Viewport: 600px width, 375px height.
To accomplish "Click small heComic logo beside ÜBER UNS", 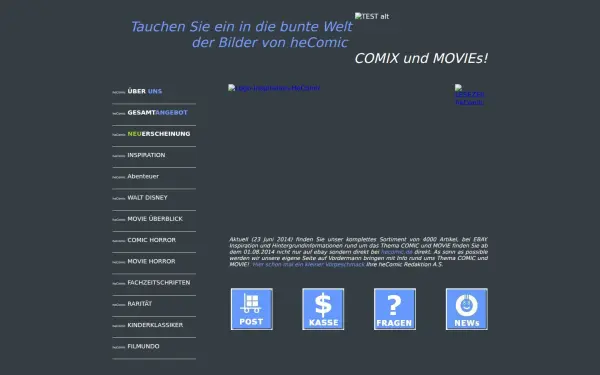I will (119, 92).
